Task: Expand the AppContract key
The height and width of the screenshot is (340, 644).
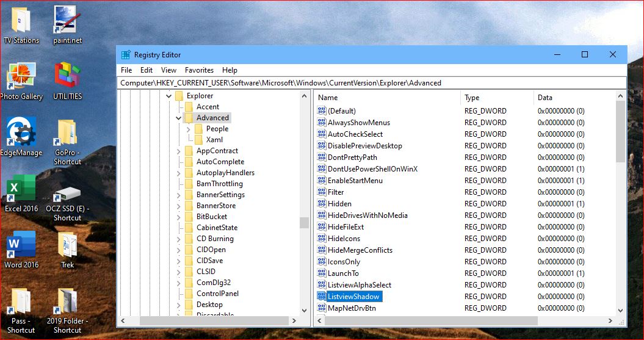Action: [x=179, y=151]
